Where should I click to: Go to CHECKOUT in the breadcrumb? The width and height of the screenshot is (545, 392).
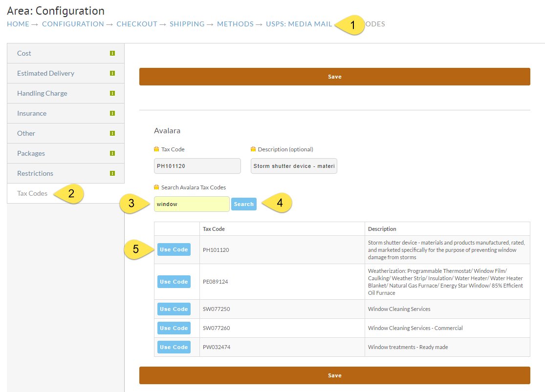click(137, 24)
